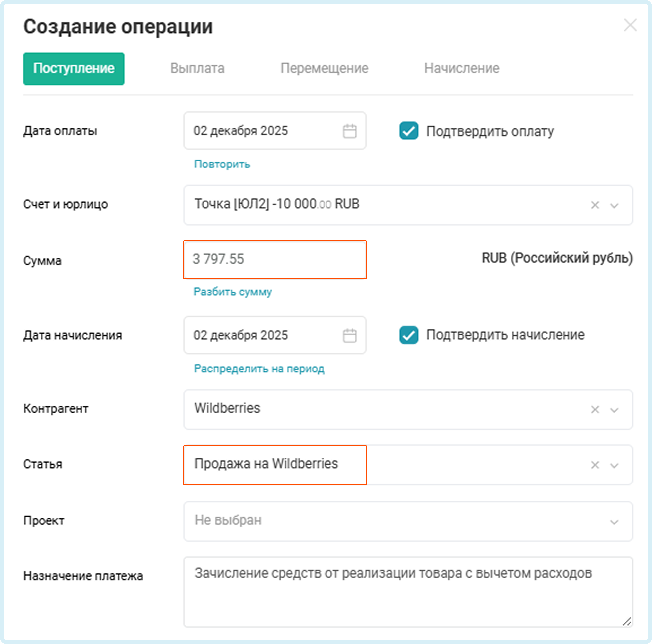Open calendar icon in Дата оплаты field
652x644 pixels.
349,131
